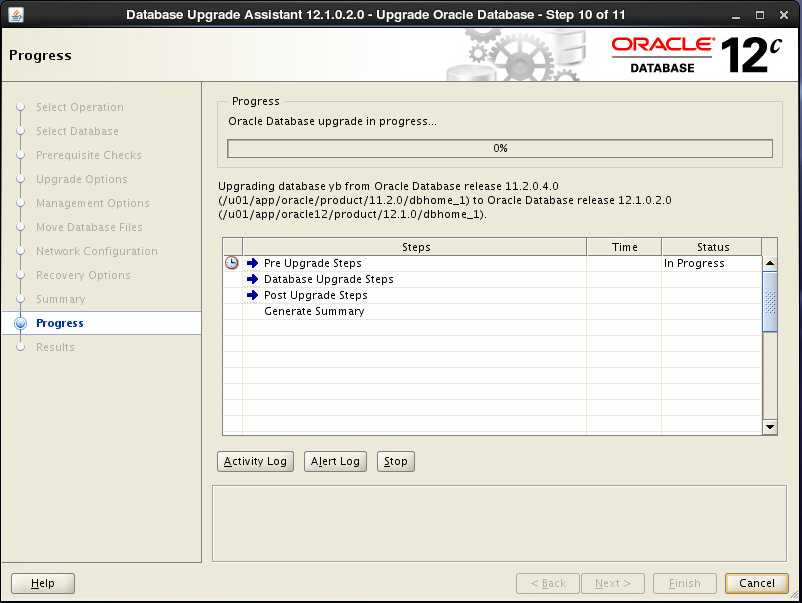Screen dimensions: 802x603
Task: Click the blue arrow icon for Pre Upgrade Steps
Action: point(253,263)
